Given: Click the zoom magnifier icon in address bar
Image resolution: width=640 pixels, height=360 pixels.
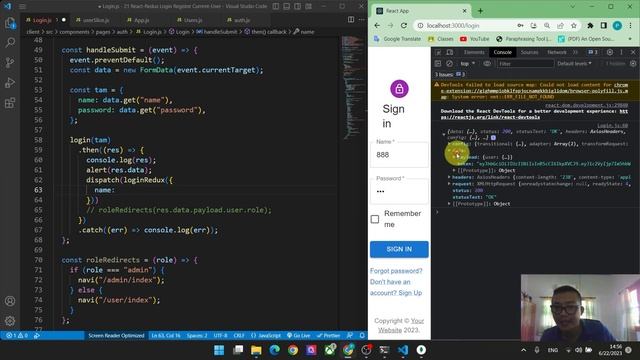Looking at the screenshot, I should click(547, 25).
